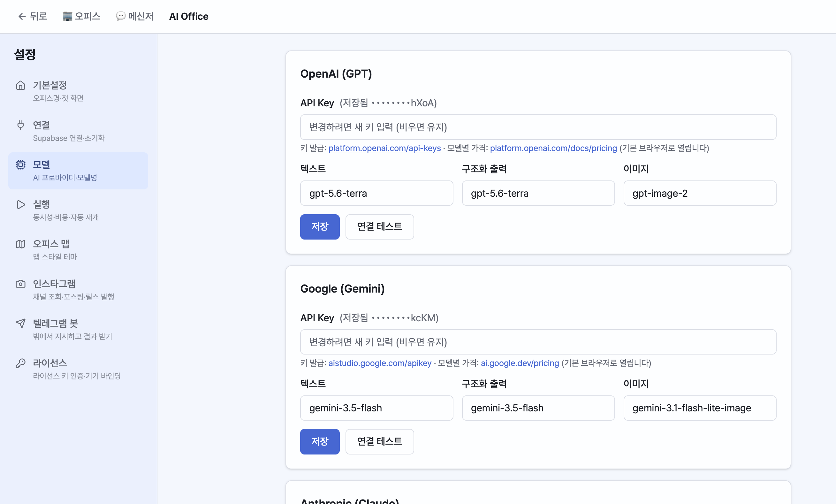Image resolution: width=836 pixels, height=504 pixels.
Task: Click the OpenAI (GPT) heading
Action: click(x=336, y=74)
